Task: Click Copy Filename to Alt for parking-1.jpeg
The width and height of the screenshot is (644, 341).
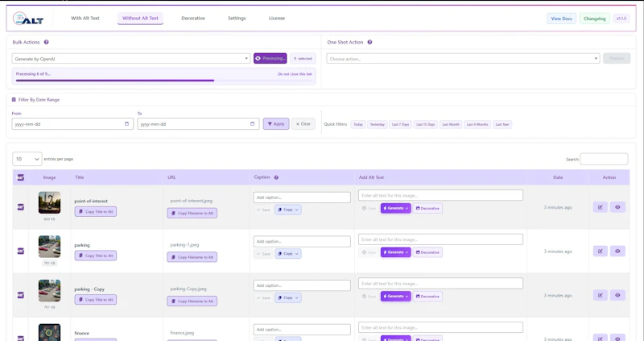Action: coord(192,257)
